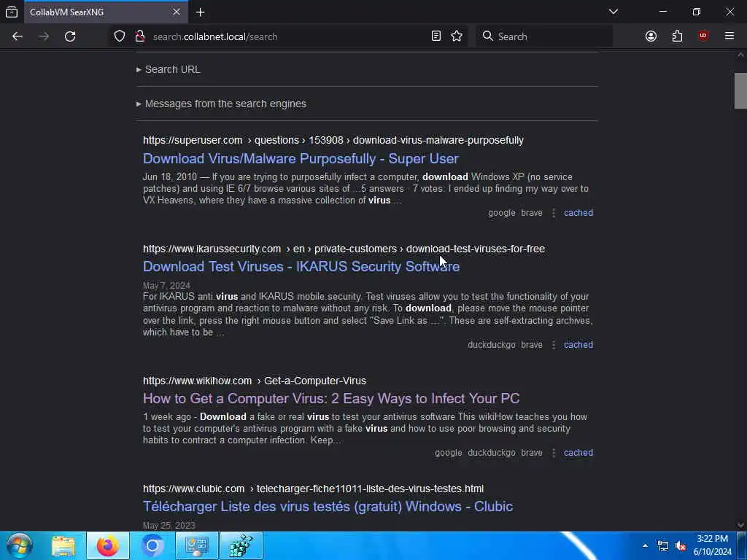Open cached link for the Super User result
The image size is (747, 560).
tap(578, 213)
